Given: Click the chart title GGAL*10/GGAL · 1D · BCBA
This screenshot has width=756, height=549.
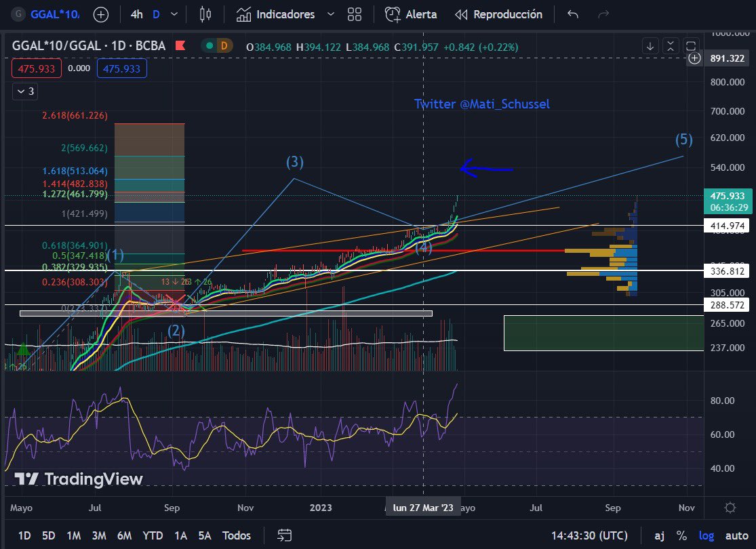Looking at the screenshot, I should tap(89, 46).
